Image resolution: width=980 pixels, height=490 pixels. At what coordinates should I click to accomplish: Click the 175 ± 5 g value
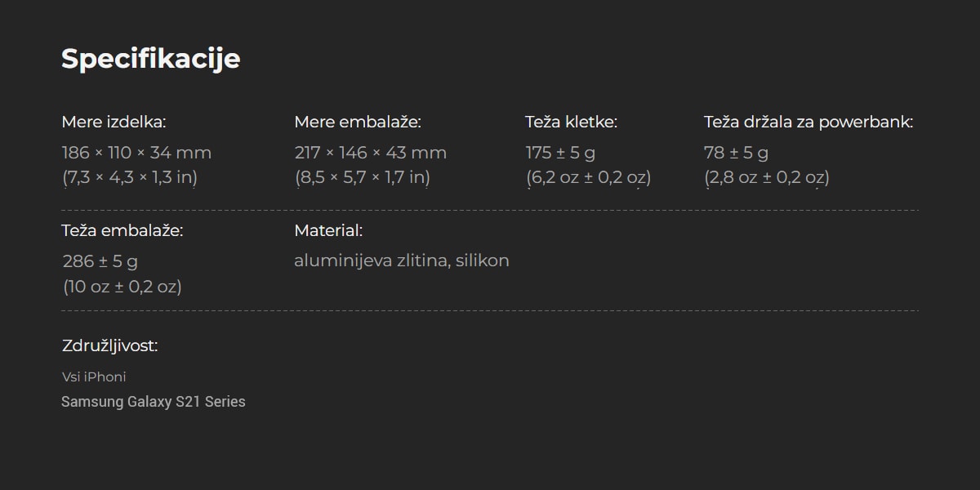pos(560,153)
